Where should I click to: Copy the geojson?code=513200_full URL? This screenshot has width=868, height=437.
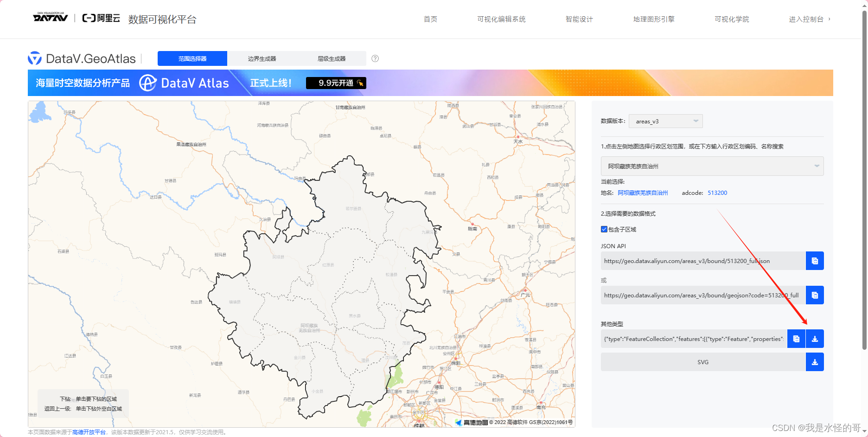815,295
